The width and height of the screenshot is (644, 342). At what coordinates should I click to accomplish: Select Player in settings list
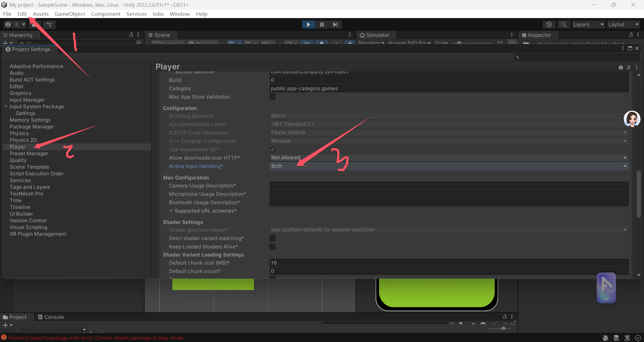pos(77,147)
